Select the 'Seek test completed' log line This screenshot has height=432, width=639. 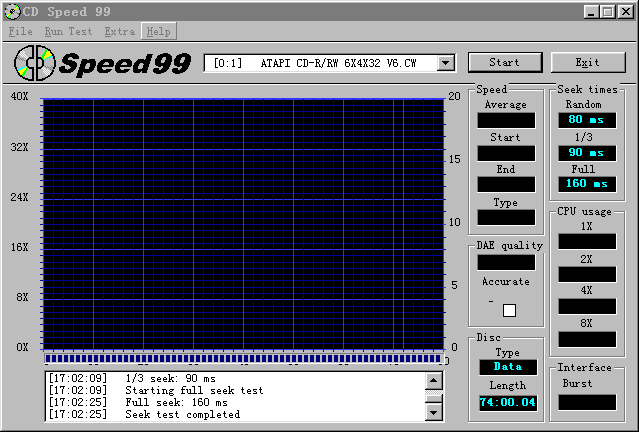182,414
